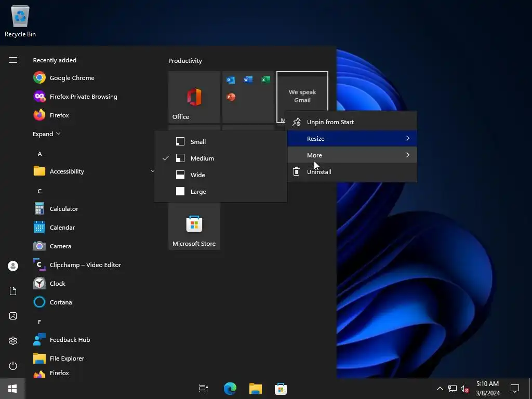
Task: Click the muted volume tray icon
Action: [465, 389]
